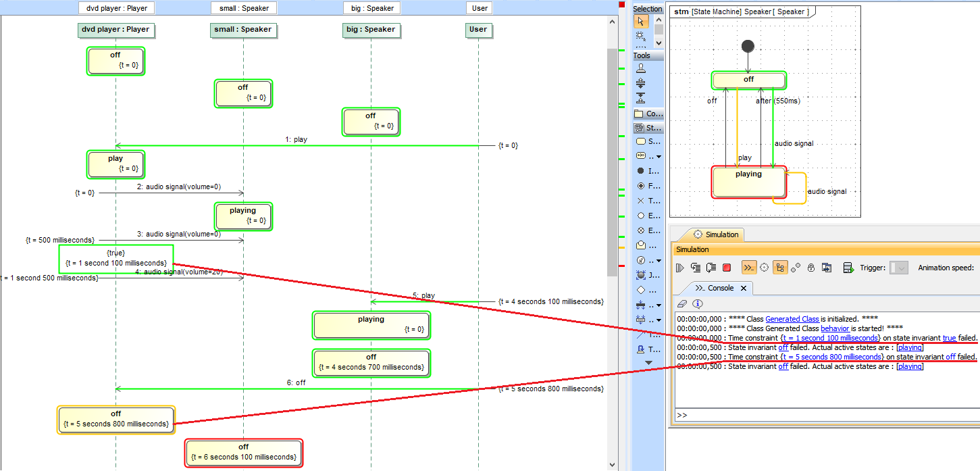Toggle the Console pane button in toolbar
The width and height of the screenshot is (980, 471).
click(x=748, y=268)
